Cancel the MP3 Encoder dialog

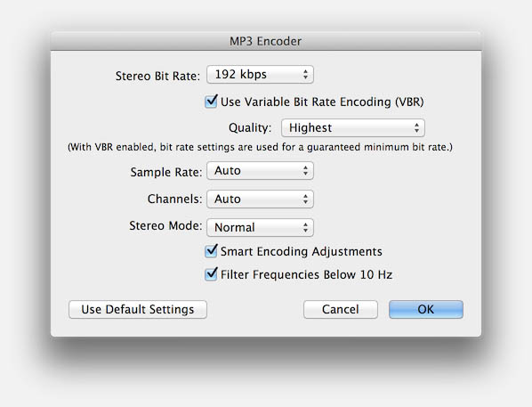point(341,309)
